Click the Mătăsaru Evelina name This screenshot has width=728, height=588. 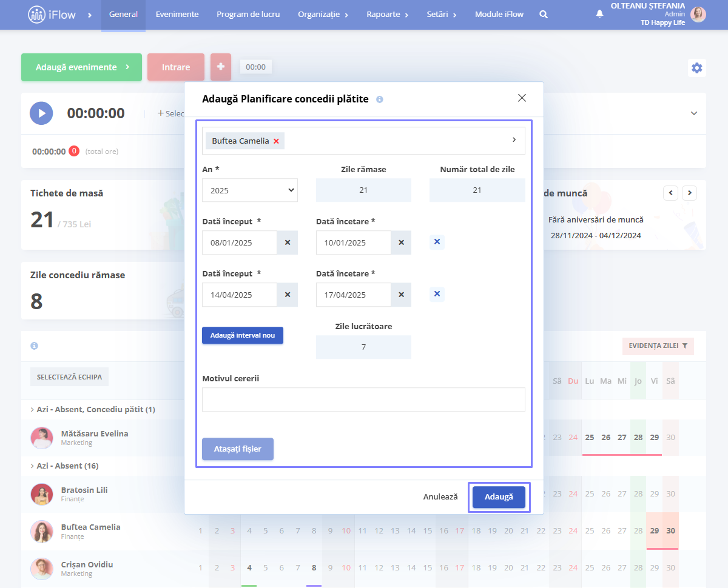pyautogui.click(x=95, y=433)
